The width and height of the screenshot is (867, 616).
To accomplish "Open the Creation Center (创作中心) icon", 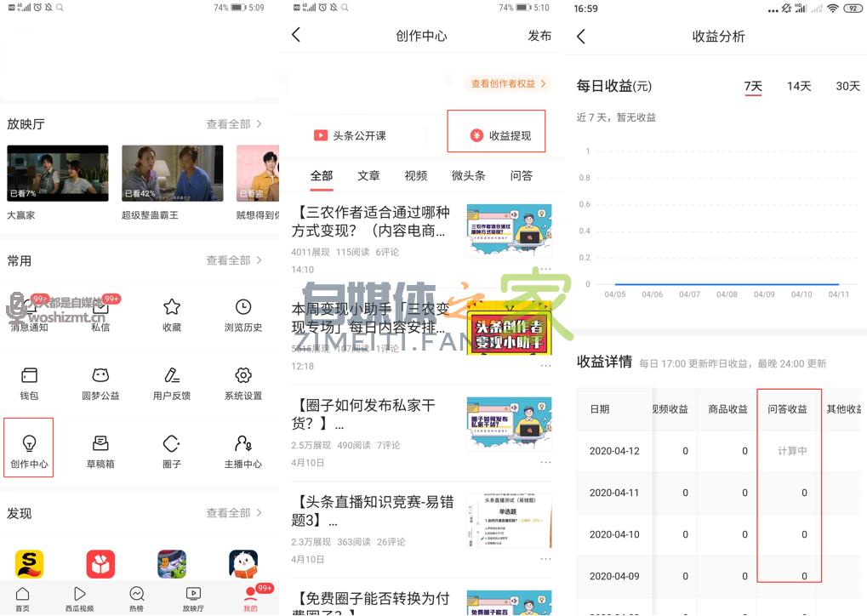I will pyautogui.click(x=28, y=447).
